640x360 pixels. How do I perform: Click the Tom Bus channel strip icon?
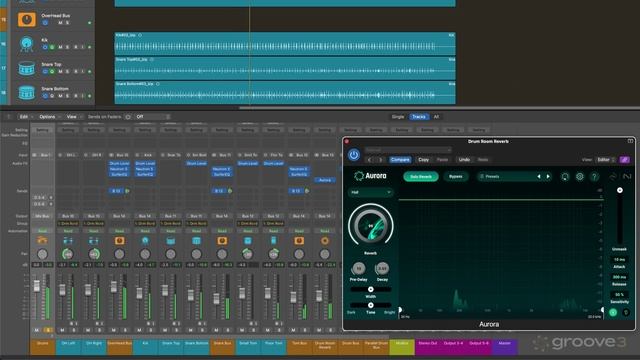point(299,240)
